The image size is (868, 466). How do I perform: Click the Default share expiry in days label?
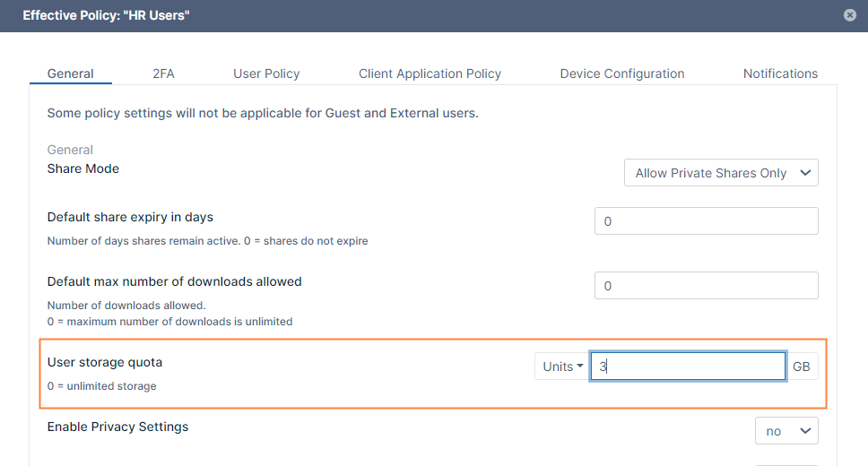click(x=130, y=217)
